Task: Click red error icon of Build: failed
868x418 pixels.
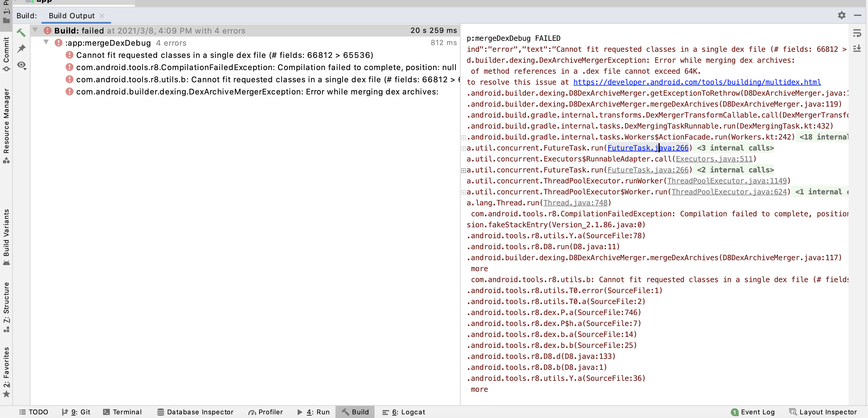Action: pyautogui.click(x=48, y=31)
